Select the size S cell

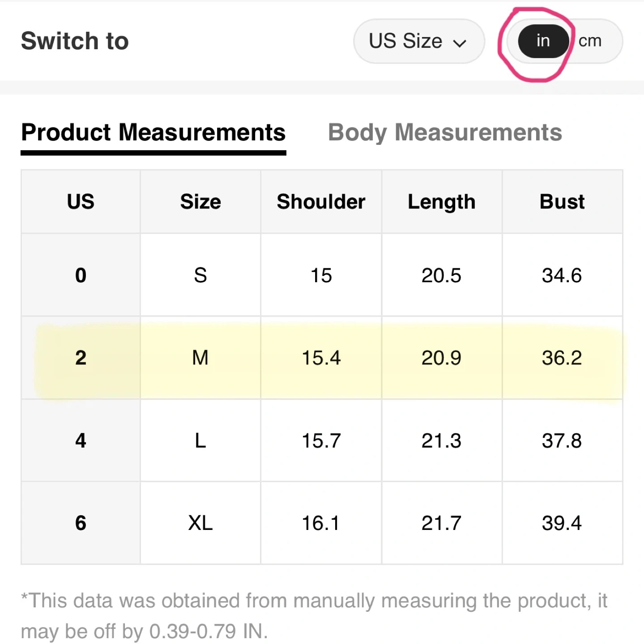point(200,275)
